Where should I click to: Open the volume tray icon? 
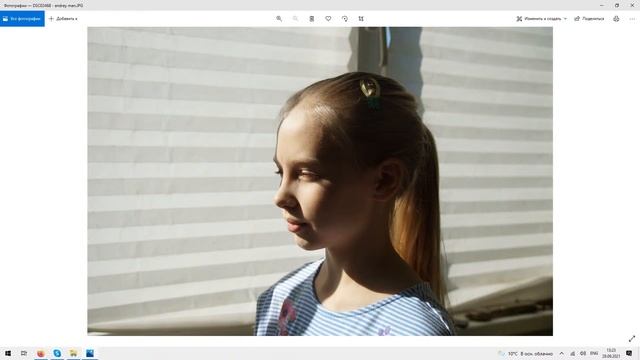[583, 353]
